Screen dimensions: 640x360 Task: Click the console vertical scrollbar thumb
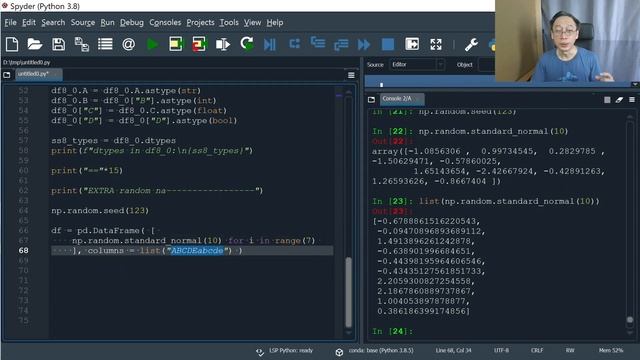point(630,320)
